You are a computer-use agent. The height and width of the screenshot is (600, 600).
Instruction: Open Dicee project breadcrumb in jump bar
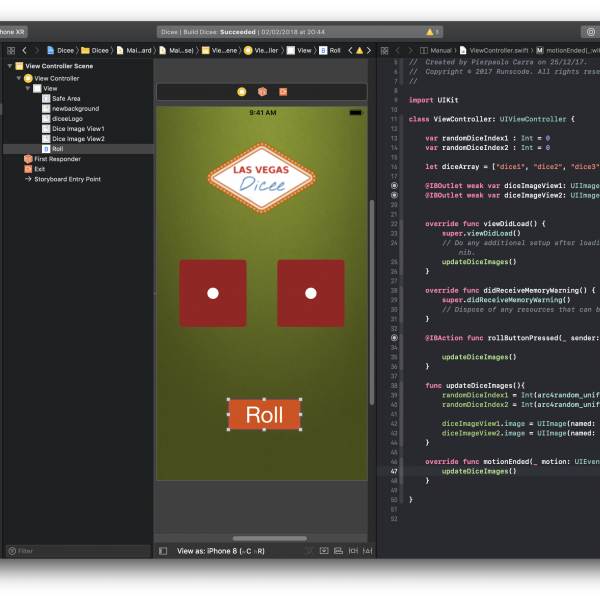[x=60, y=51]
